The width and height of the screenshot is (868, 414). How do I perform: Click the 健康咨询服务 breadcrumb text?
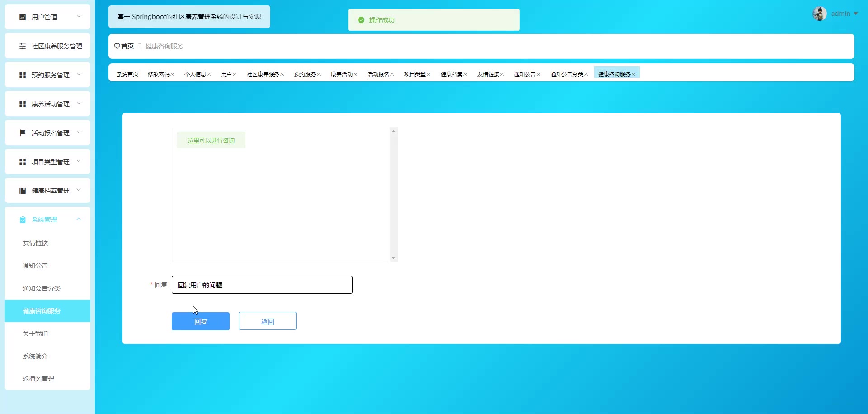tap(165, 46)
